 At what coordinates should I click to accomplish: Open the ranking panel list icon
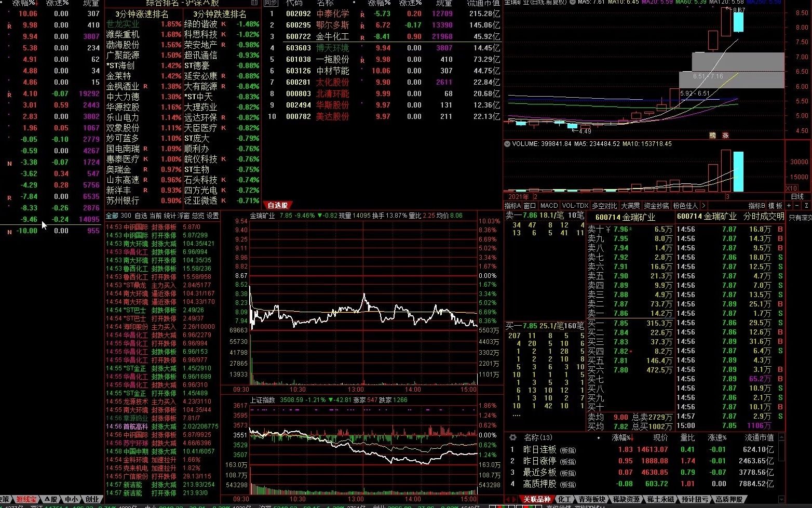click(254, 3)
